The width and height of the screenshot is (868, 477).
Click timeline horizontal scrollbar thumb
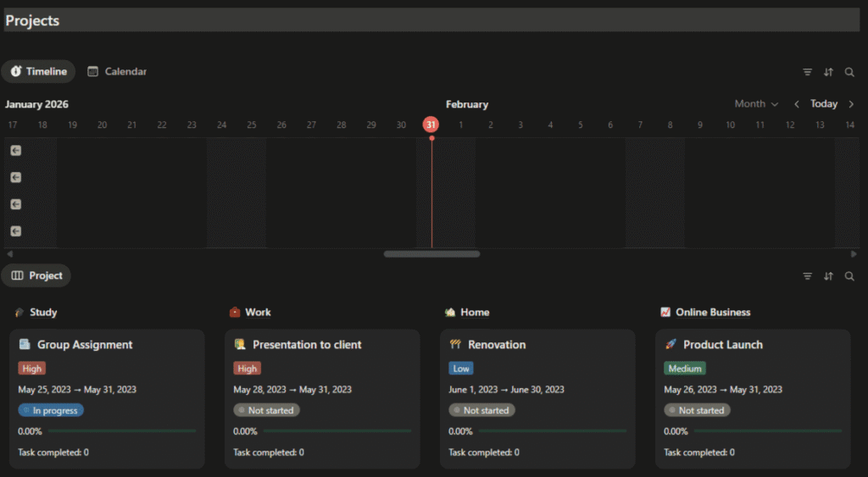point(431,254)
